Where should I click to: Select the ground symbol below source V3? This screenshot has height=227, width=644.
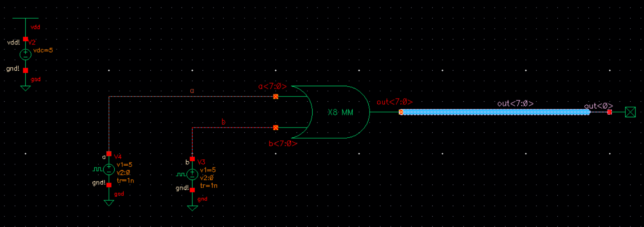[x=192, y=208]
